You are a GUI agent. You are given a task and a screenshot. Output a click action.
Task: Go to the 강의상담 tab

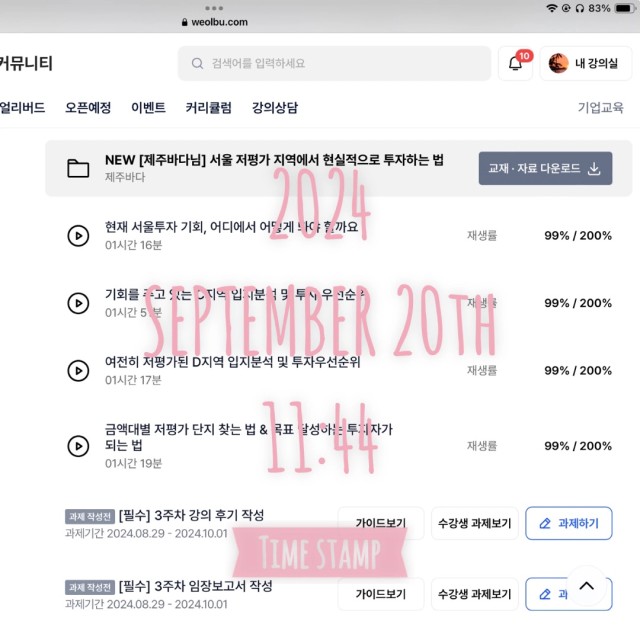coord(275,107)
